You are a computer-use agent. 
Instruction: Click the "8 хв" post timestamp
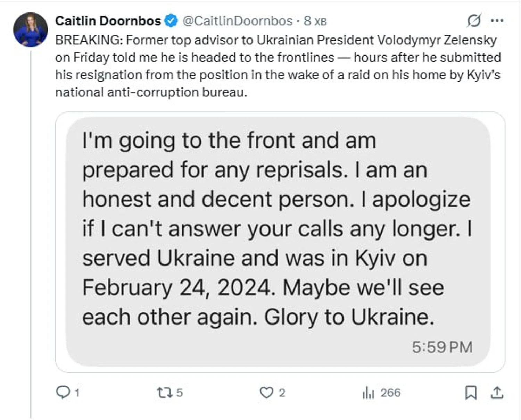pyautogui.click(x=315, y=21)
